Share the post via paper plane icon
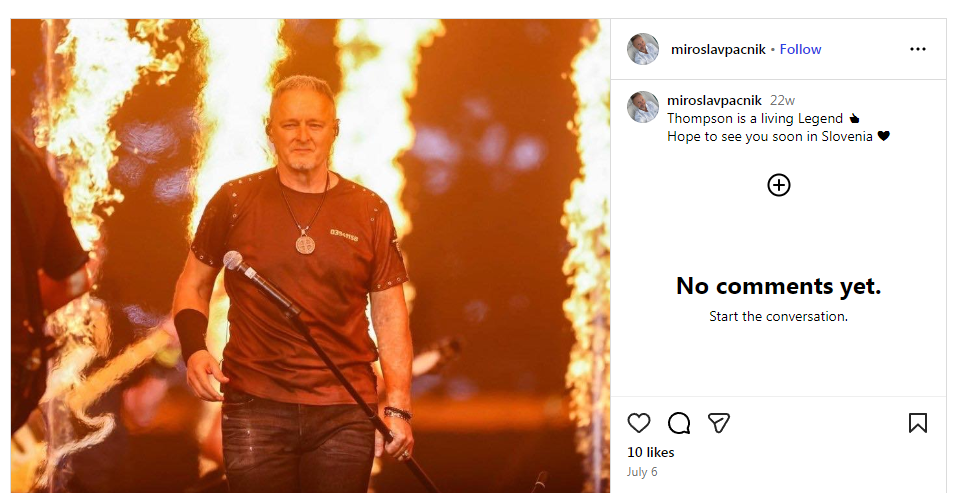 [x=719, y=423]
